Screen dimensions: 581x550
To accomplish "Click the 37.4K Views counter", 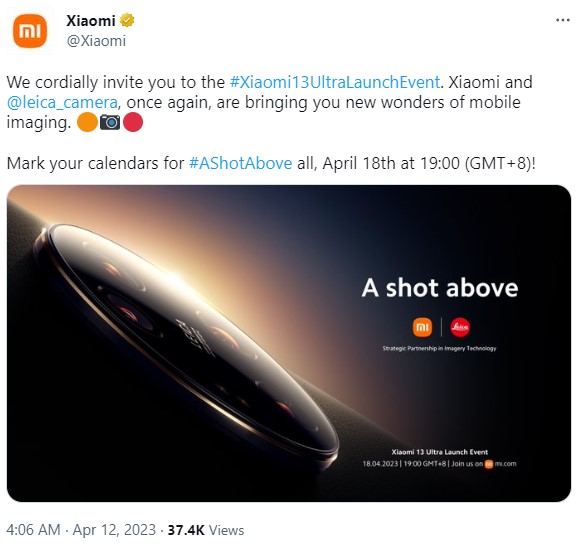I will pyautogui.click(x=206, y=530).
